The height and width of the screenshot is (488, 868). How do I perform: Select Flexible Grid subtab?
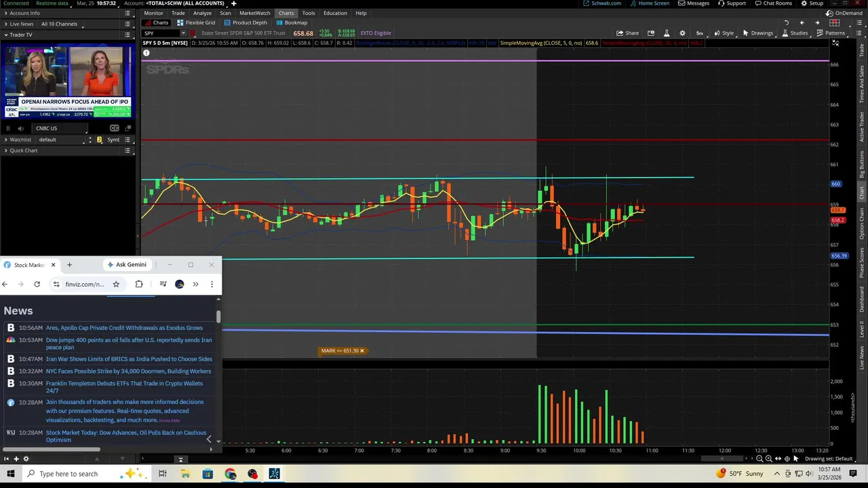point(196,22)
